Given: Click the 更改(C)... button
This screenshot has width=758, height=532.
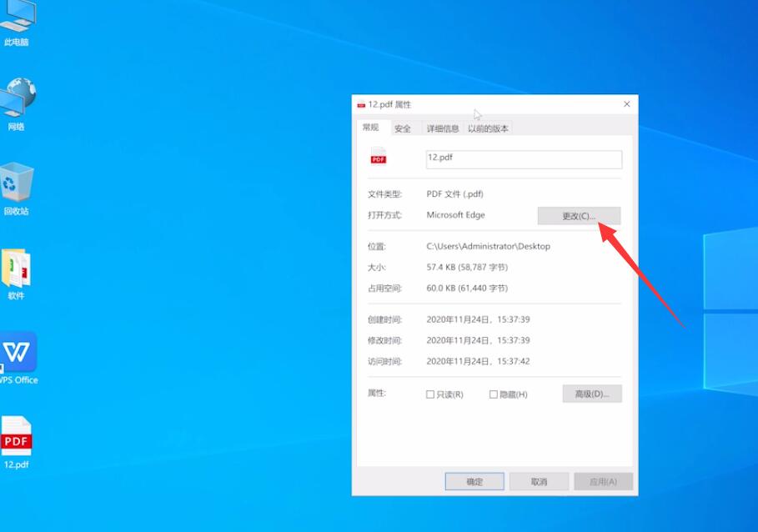Looking at the screenshot, I should (x=580, y=216).
